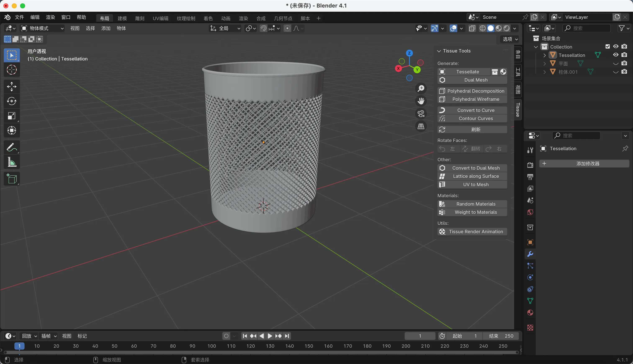Choose the Measure tool

click(x=12, y=162)
